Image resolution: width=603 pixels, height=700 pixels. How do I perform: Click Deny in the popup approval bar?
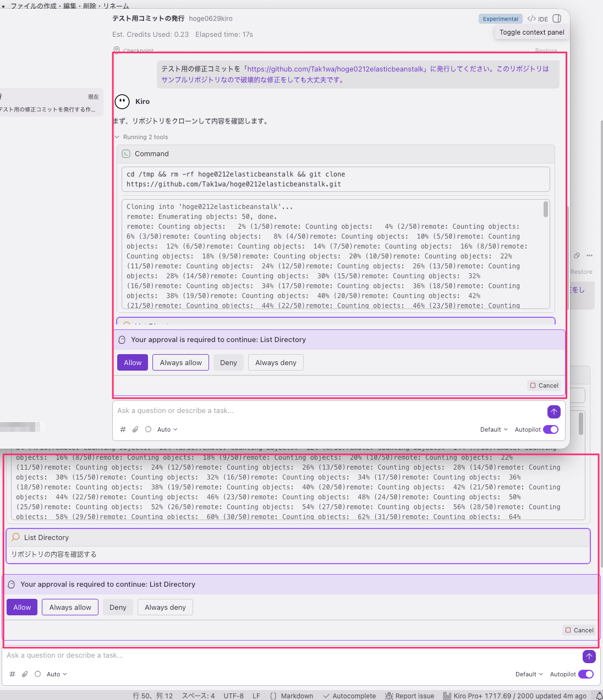228,362
